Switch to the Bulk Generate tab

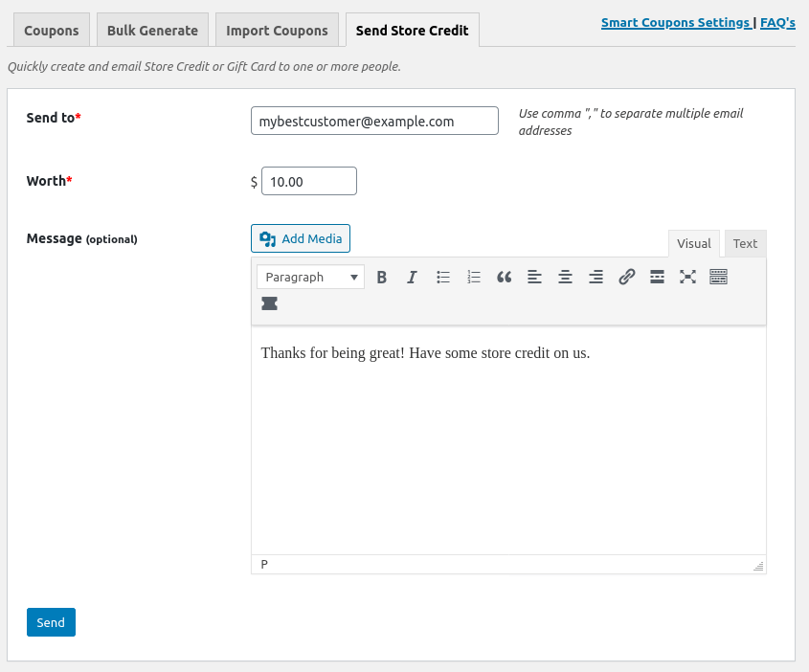click(152, 31)
